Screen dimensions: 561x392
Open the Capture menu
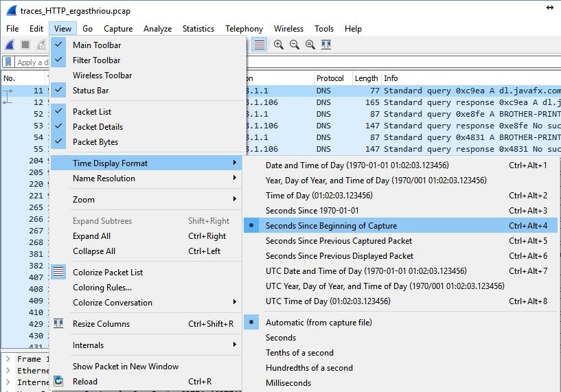click(x=118, y=29)
